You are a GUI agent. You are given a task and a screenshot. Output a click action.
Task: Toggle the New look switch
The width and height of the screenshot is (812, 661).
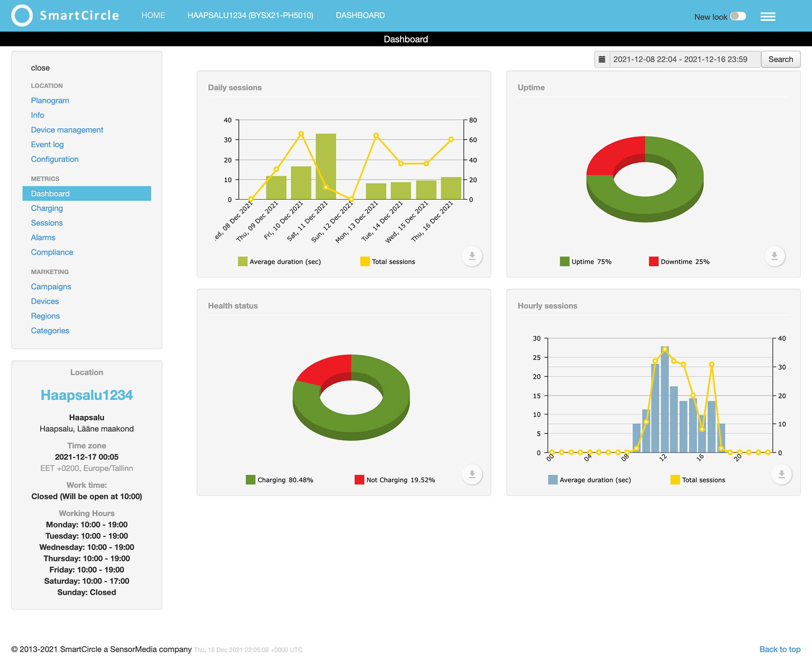738,16
